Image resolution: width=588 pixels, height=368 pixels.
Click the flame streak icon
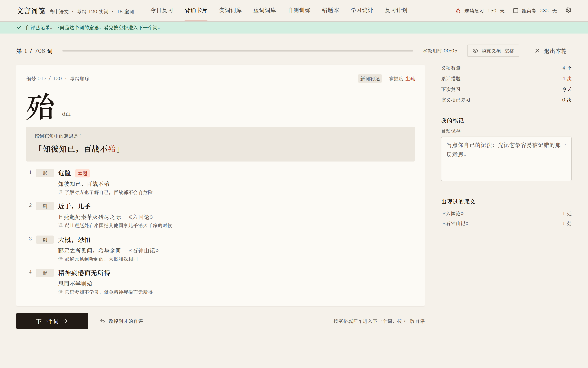pyautogui.click(x=458, y=11)
